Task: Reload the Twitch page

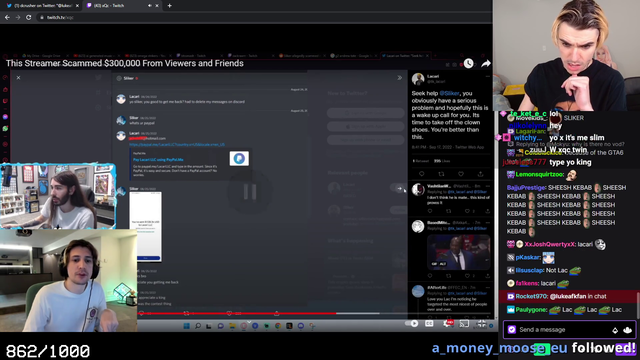Action: 29,18
